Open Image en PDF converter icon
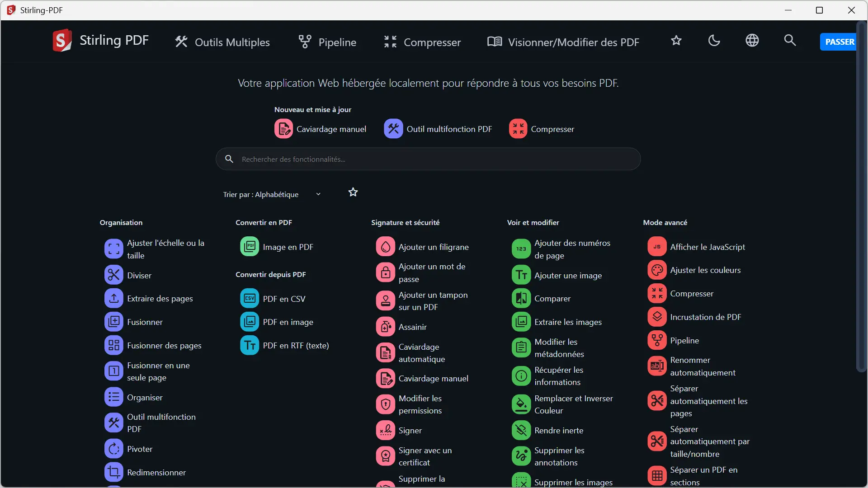The width and height of the screenshot is (868, 488). [250, 247]
